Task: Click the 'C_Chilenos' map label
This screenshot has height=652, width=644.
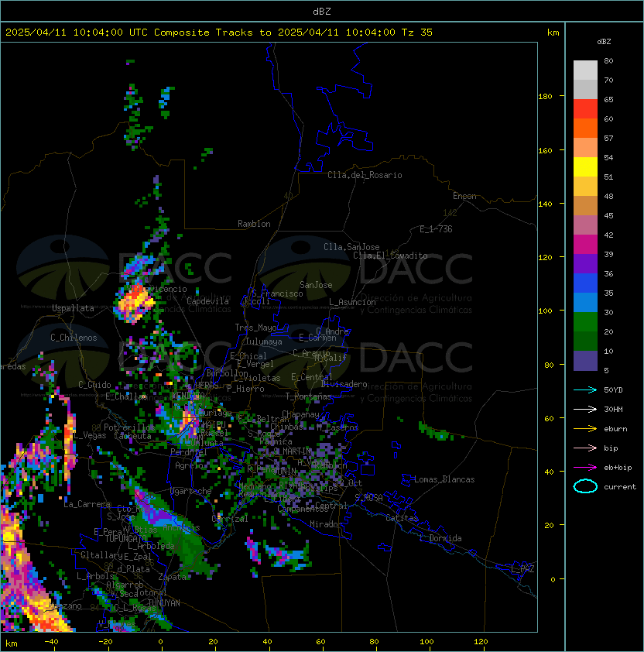Action: pos(74,338)
